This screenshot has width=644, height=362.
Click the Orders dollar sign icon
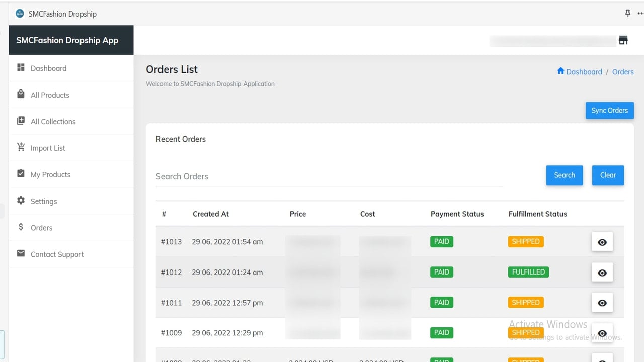(21, 227)
